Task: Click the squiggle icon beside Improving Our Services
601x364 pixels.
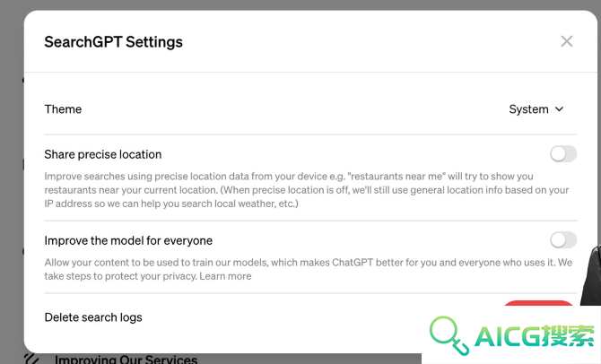Action: pos(31,359)
